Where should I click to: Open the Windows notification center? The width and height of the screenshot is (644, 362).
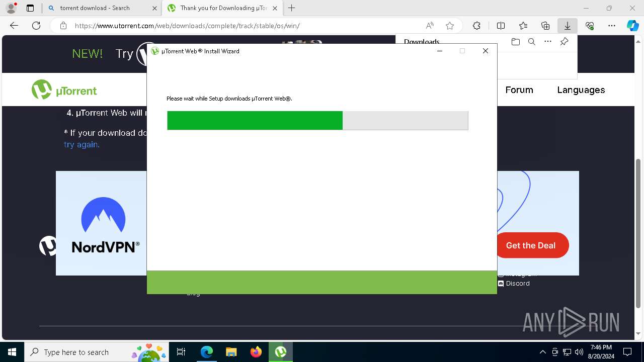click(x=627, y=352)
